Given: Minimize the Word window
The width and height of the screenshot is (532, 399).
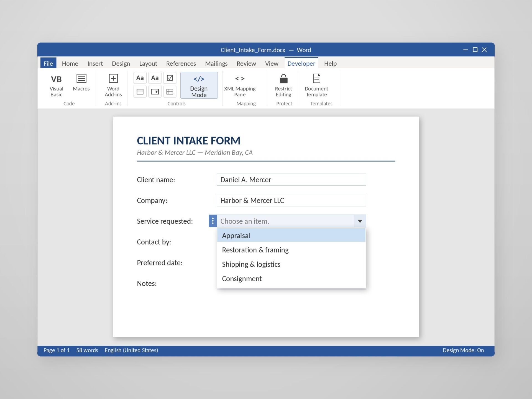Looking at the screenshot, I should 465,50.
